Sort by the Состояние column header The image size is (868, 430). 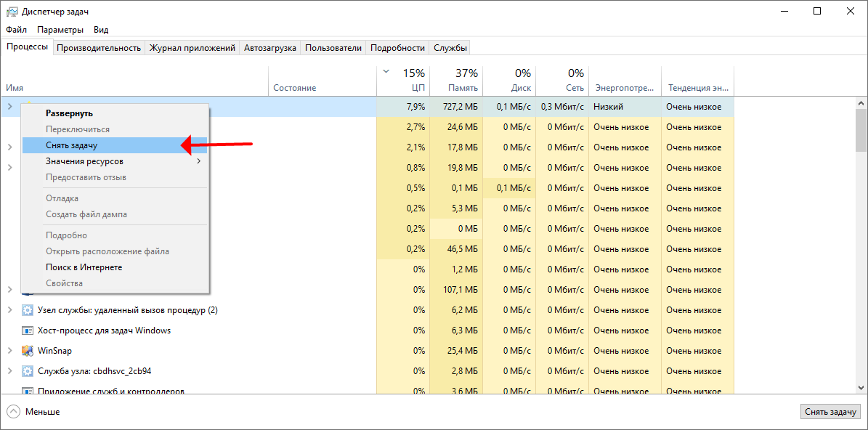323,81
